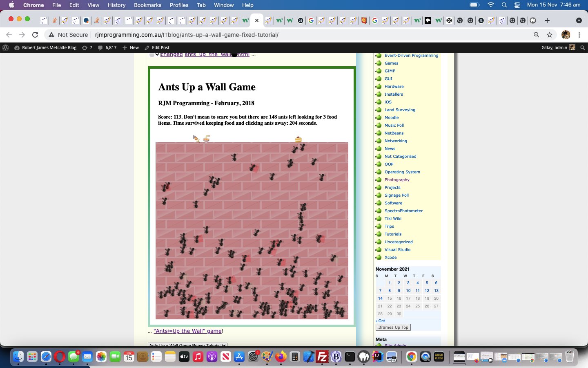Open Google Chrome from the Dock
This screenshot has height=368, width=588.
pyautogui.click(x=411, y=357)
